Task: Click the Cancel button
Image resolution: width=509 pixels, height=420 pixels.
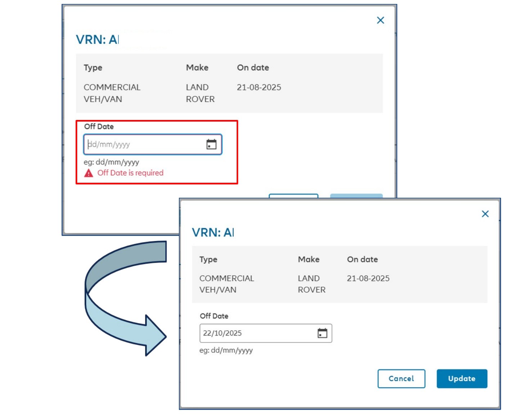Action: (x=401, y=379)
